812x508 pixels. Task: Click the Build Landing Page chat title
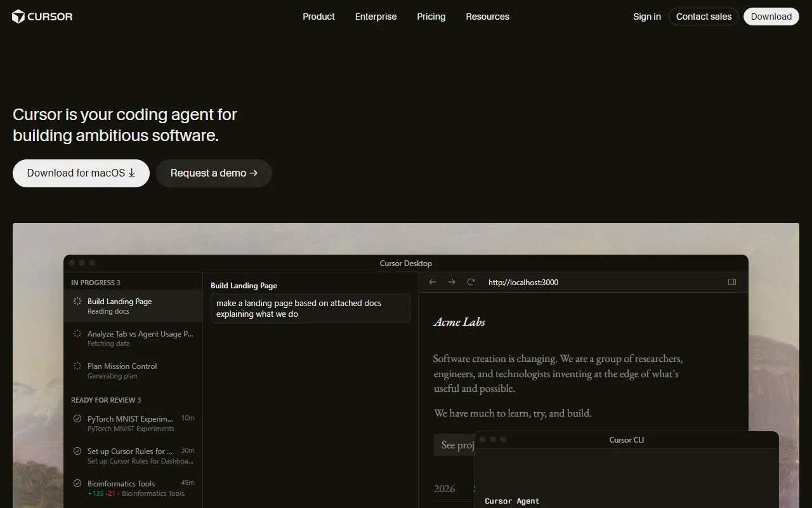[244, 286]
